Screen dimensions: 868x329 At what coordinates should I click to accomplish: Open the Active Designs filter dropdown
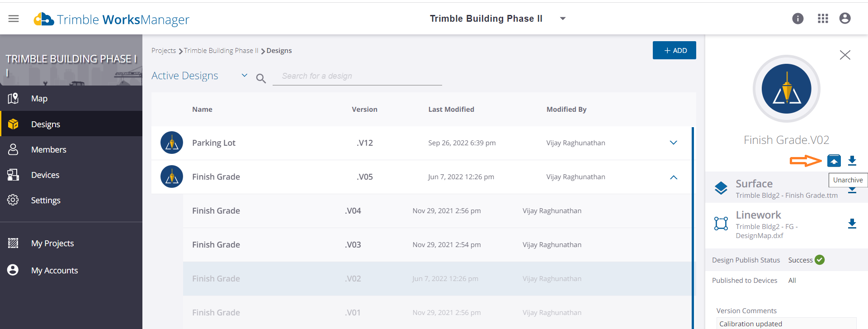pyautogui.click(x=245, y=76)
